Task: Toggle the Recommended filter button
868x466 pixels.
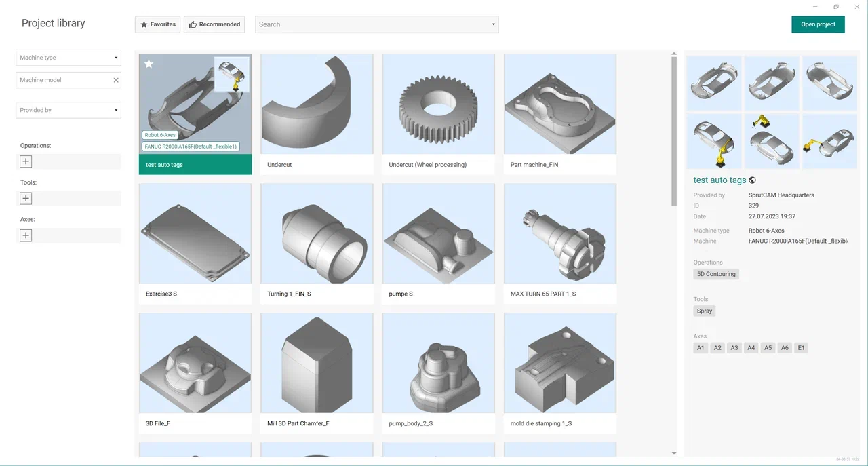Action: [x=214, y=24]
